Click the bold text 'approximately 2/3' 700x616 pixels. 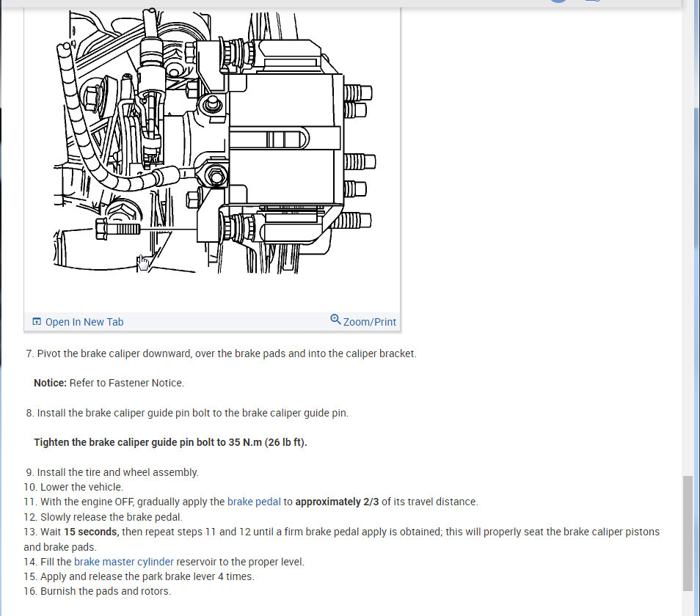pyautogui.click(x=337, y=502)
